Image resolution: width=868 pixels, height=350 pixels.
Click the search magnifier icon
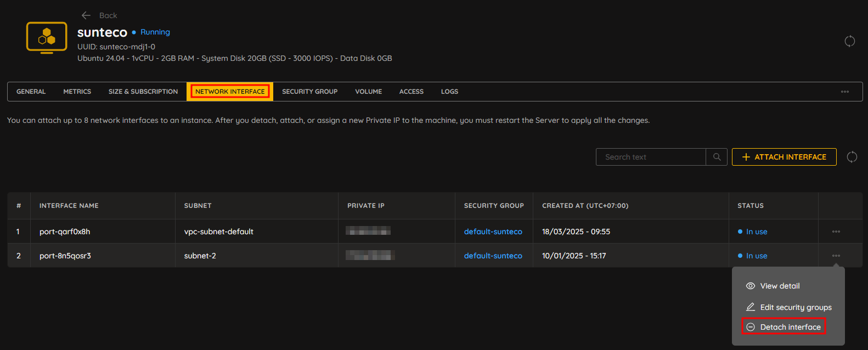717,157
